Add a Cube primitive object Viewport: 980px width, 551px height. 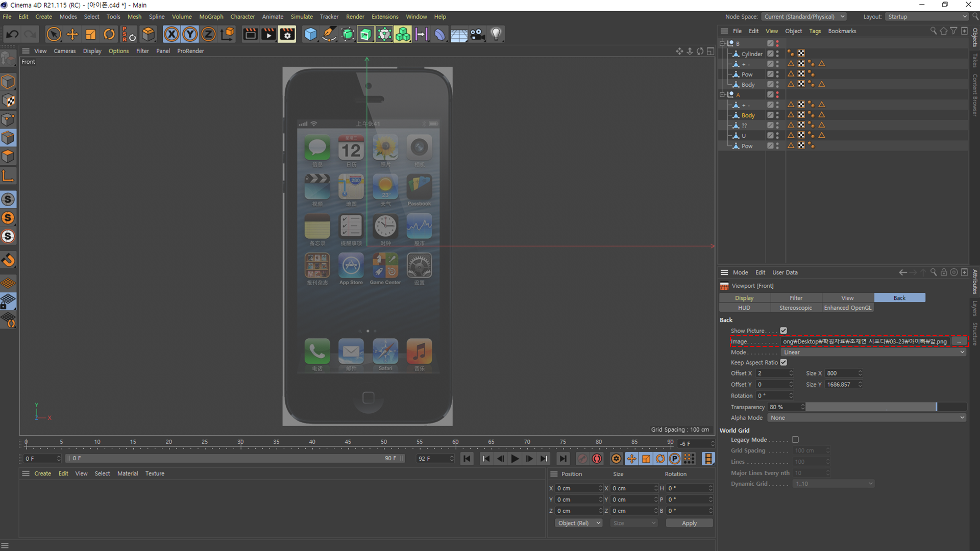point(310,34)
